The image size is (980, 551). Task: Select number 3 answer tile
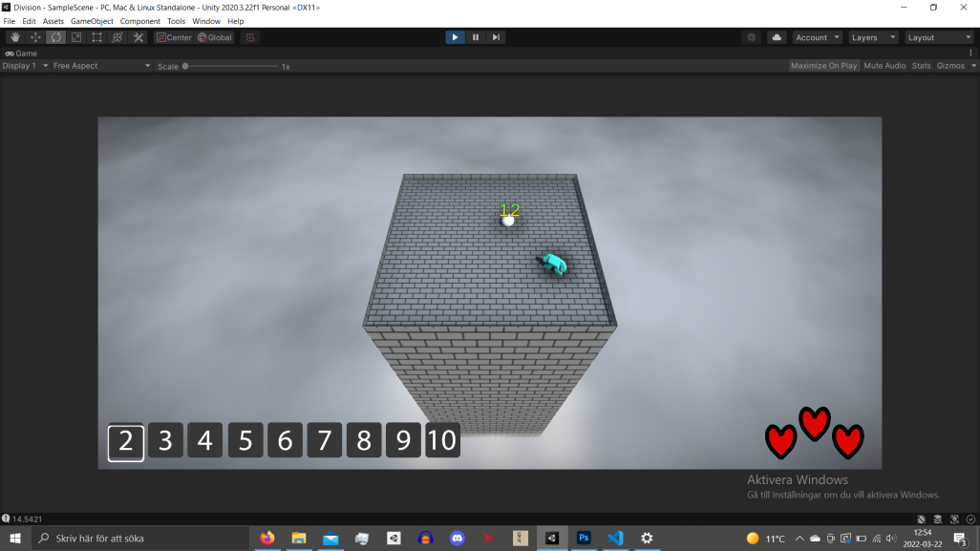pyautogui.click(x=165, y=440)
